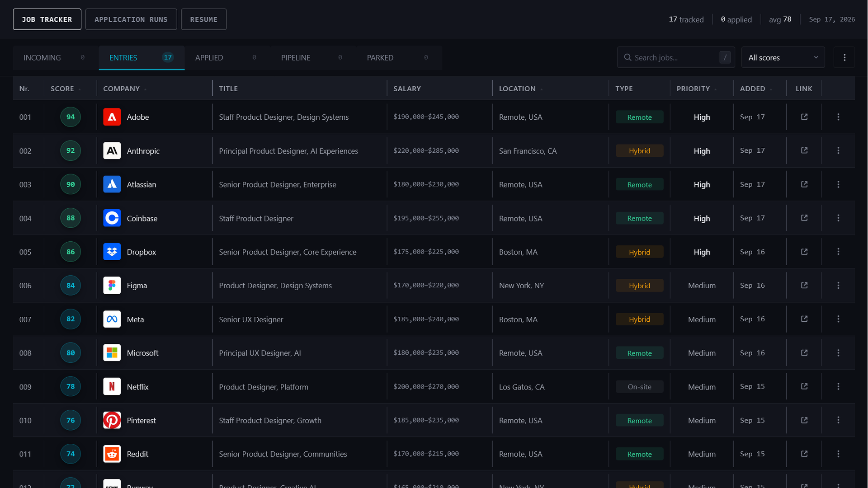The width and height of the screenshot is (868, 488).
Task: Open row actions menu for Reddit
Action: pos(838,454)
